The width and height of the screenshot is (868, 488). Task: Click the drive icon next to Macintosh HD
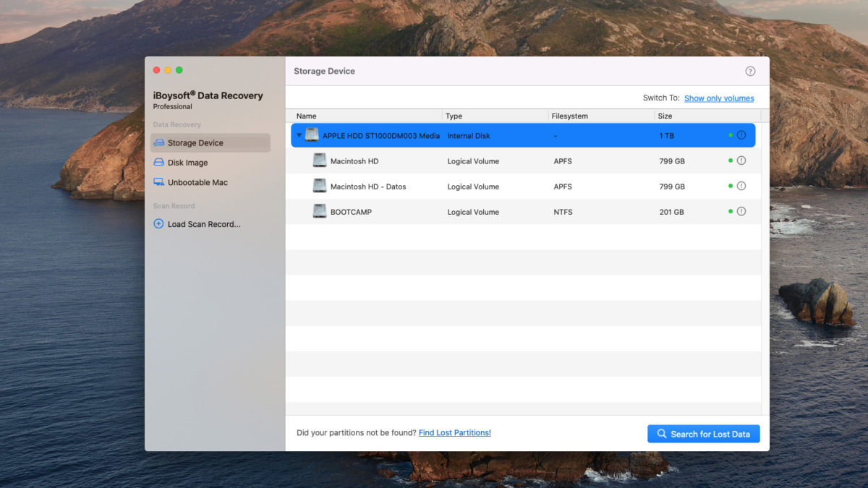(x=319, y=160)
